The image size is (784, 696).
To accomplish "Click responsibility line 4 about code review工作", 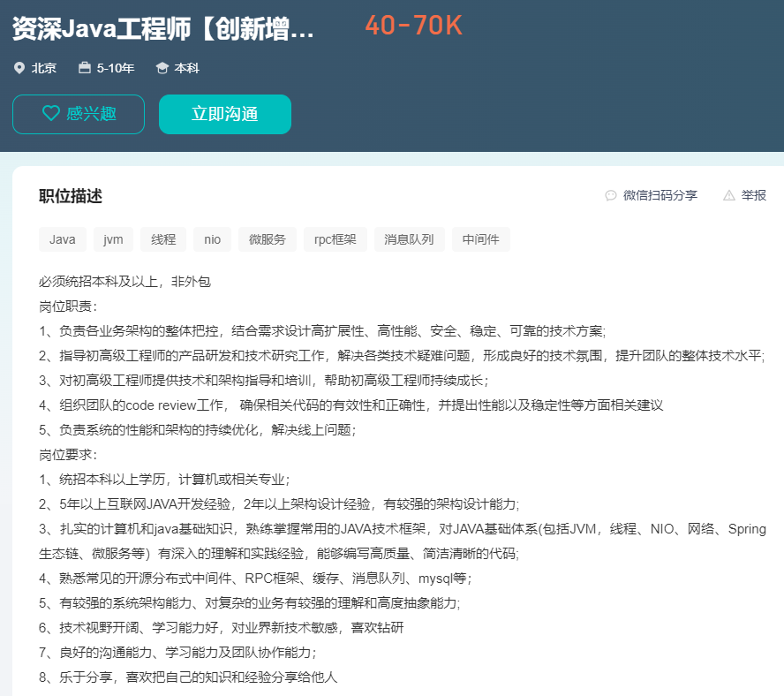I will tap(351, 405).
